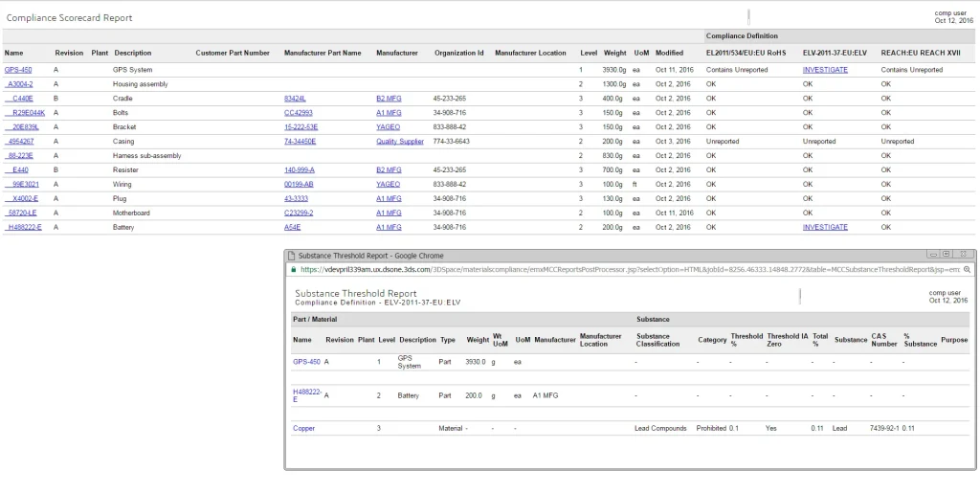
Task: Click YAGEO manufacturer link in Bracket row
Action: (389, 127)
